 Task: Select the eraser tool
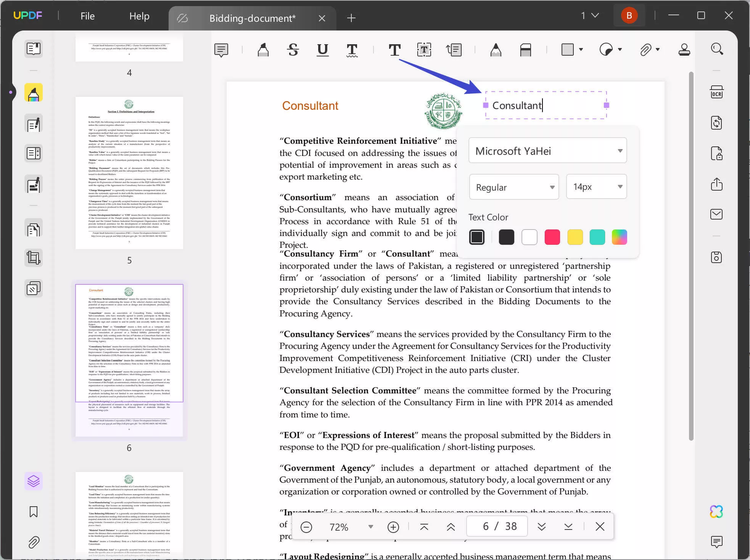(526, 50)
